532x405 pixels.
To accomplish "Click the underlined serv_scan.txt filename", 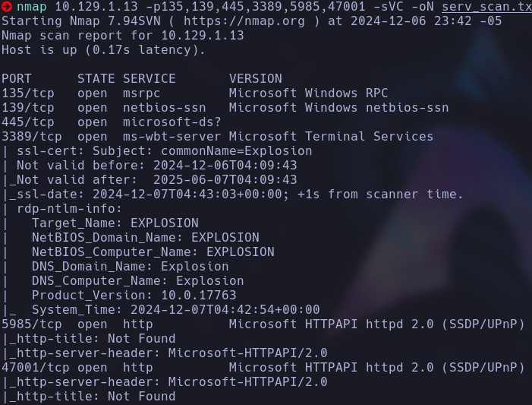I will click(486, 8).
